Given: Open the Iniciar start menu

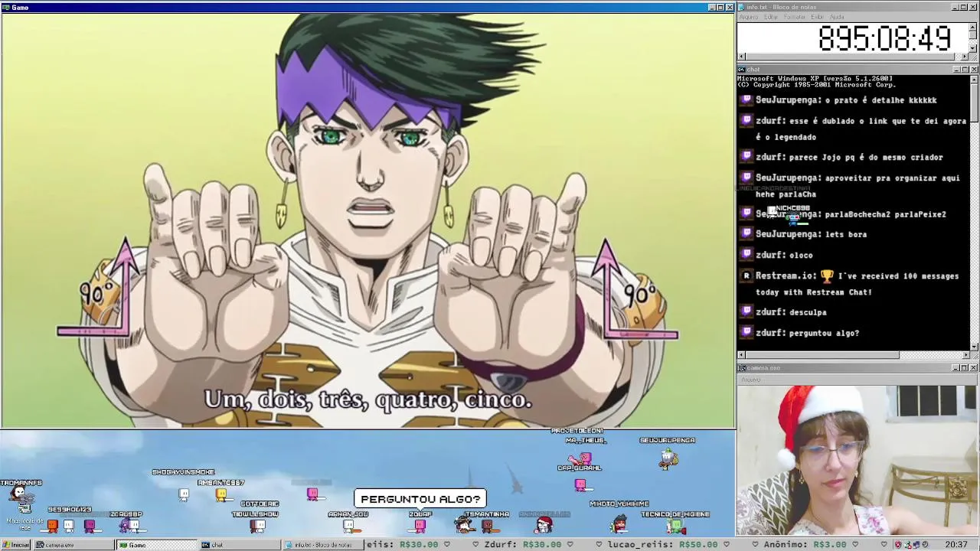Looking at the screenshot, I should pos(16,545).
